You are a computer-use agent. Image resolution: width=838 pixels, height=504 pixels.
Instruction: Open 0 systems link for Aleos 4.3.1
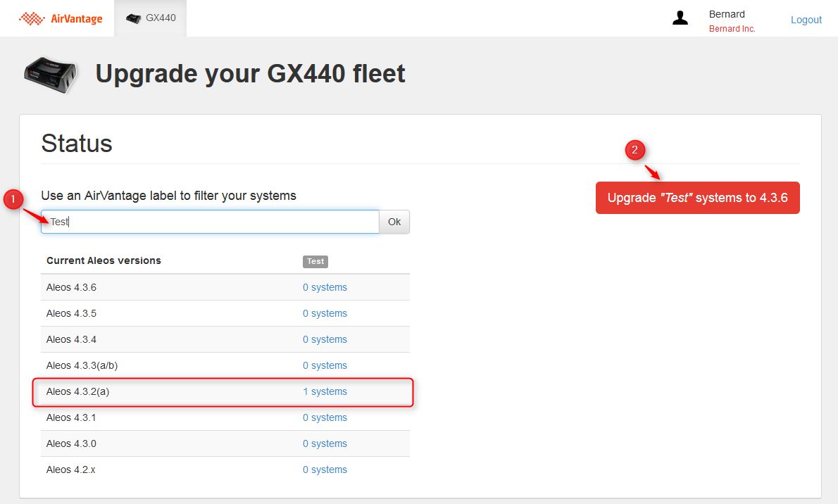coord(325,417)
